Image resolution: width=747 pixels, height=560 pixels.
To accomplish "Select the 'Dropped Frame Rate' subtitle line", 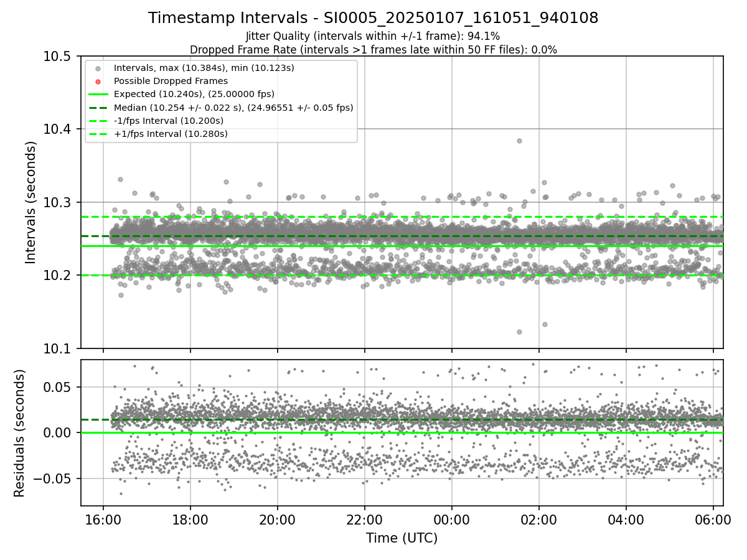I will pos(374,49).
